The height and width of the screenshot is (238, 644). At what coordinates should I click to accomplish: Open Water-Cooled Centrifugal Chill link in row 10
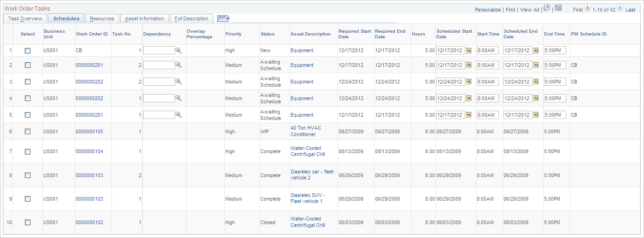click(308, 222)
